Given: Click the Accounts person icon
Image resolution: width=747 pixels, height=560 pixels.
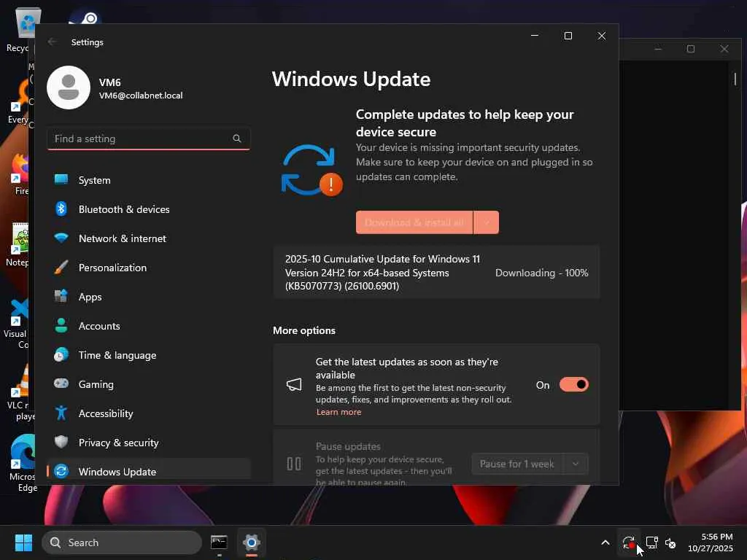Looking at the screenshot, I should [61, 326].
